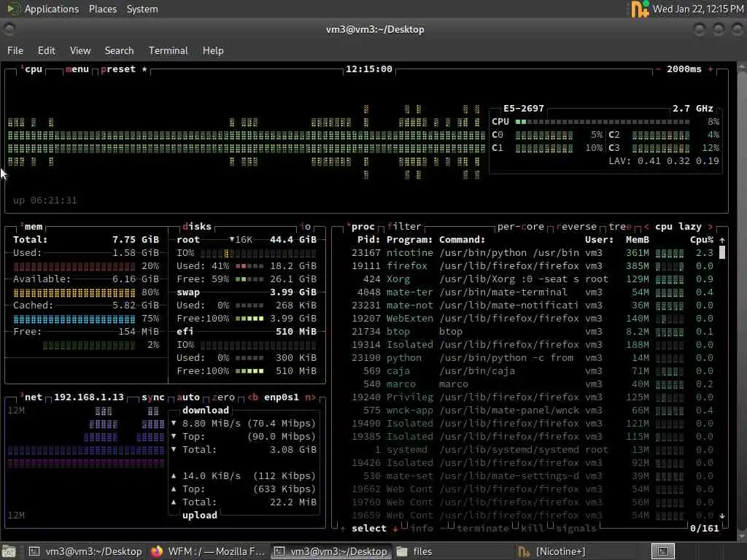Click the process list scrollbar handle
The width and height of the screenshot is (747, 560).
(x=721, y=253)
